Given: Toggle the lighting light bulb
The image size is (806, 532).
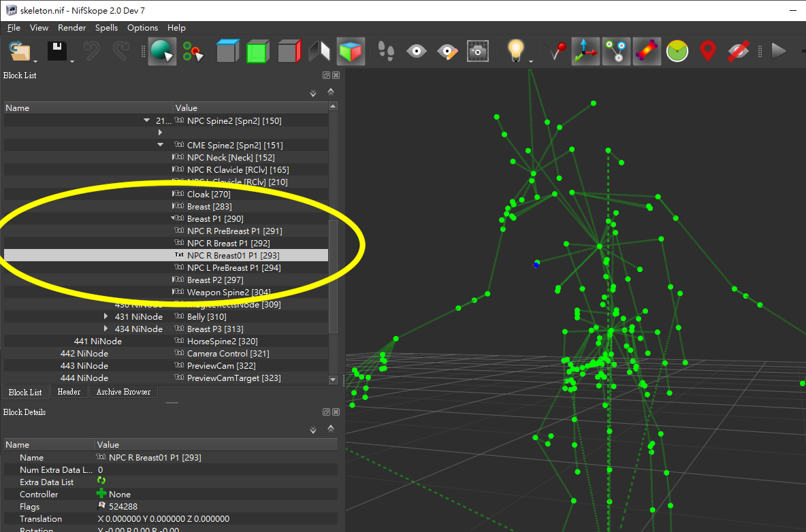Looking at the screenshot, I should click(515, 51).
